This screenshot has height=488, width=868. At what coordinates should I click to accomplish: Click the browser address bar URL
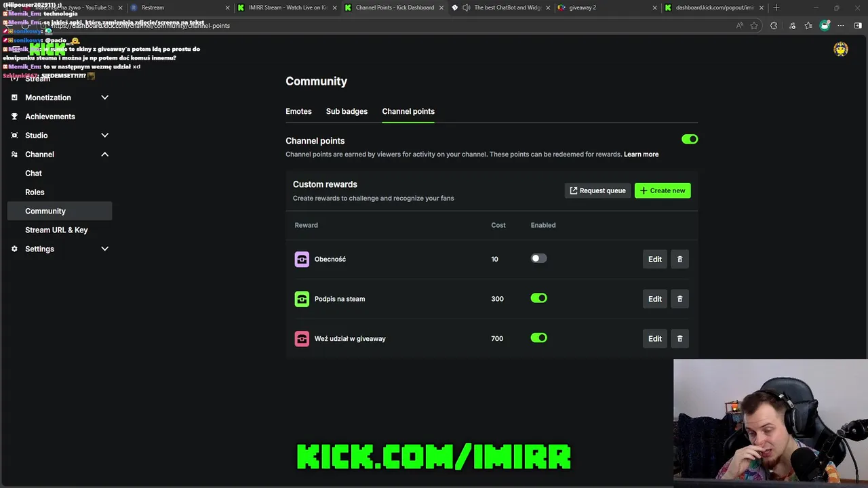141,26
